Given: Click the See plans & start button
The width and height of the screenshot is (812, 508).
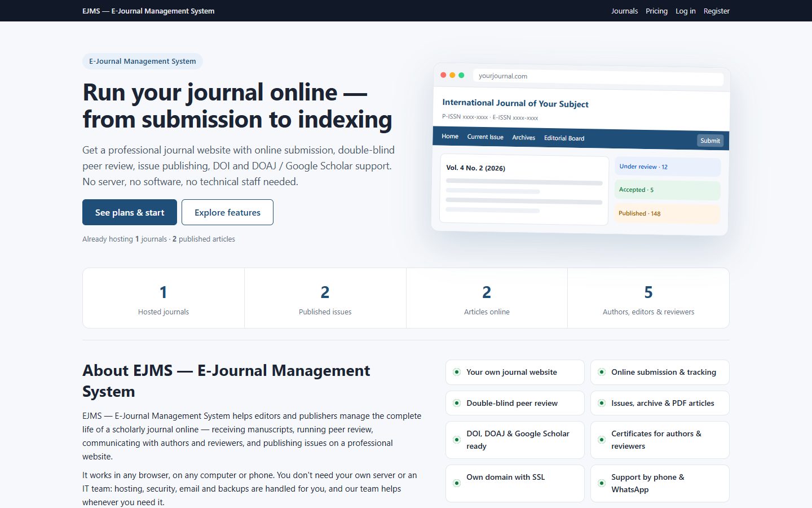Looking at the screenshot, I should coord(130,212).
